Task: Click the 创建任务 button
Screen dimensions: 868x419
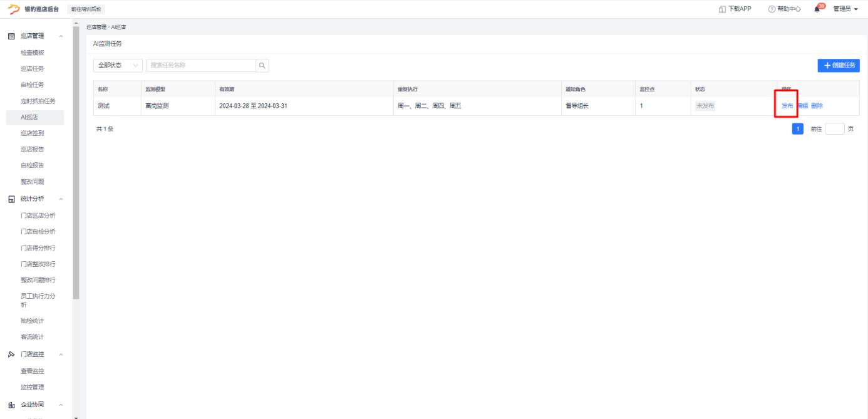Action: (839, 65)
